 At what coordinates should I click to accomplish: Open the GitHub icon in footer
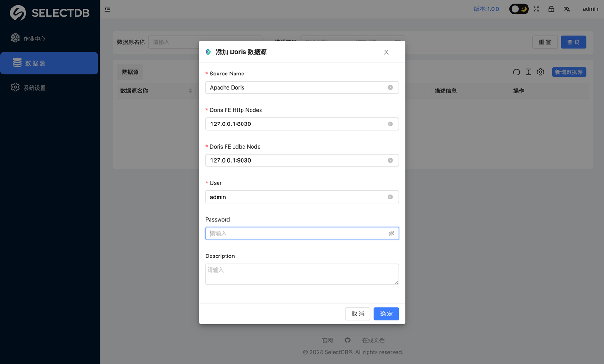point(348,340)
